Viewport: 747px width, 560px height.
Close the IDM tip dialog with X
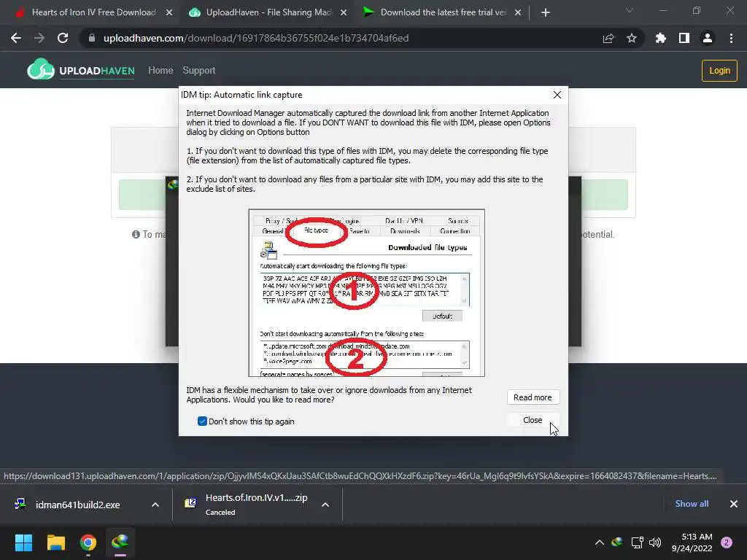coord(557,95)
